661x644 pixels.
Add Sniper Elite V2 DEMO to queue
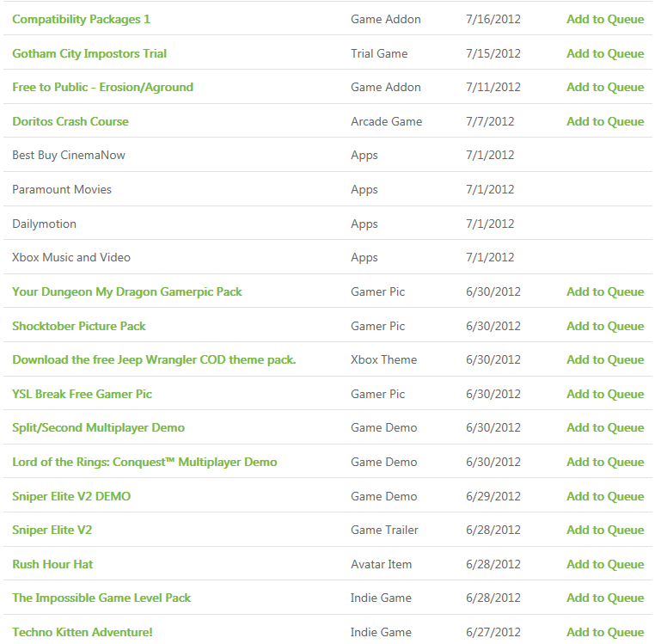tap(605, 496)
